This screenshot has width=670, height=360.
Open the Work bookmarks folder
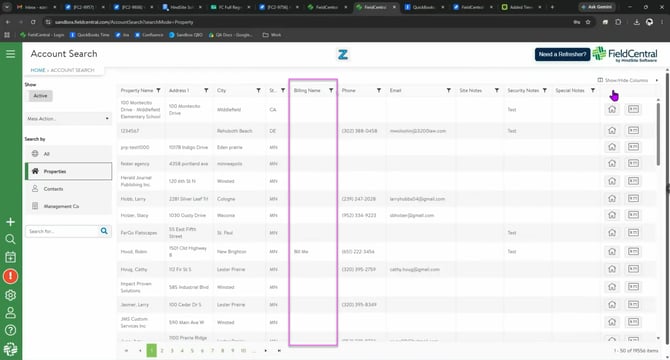tap(272, 35)
